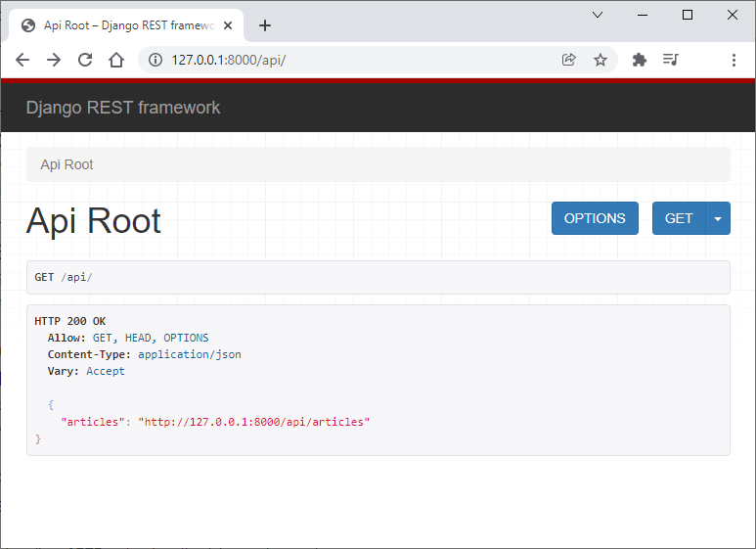
Task: Open the Chrome three-dot menu
Action: click(734, 60)
